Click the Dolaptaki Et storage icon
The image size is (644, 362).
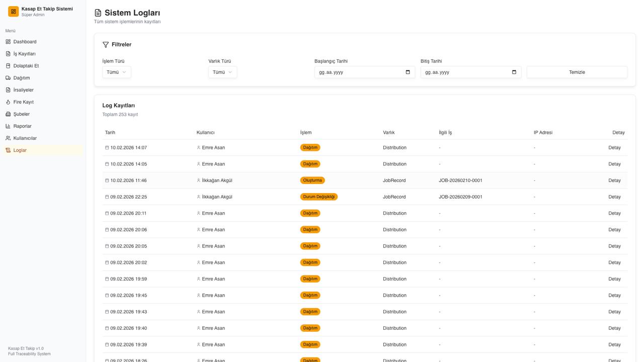click(x=8, y=66)
